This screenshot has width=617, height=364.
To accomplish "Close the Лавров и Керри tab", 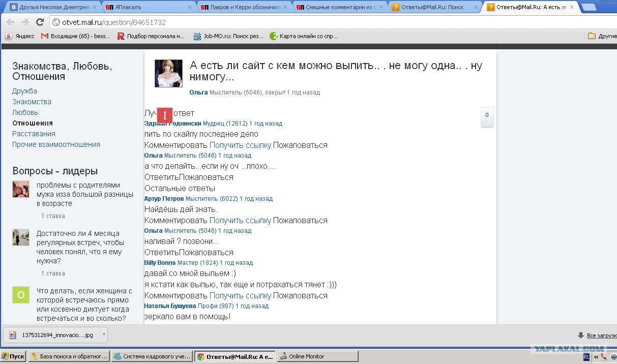I will (286, 8).
